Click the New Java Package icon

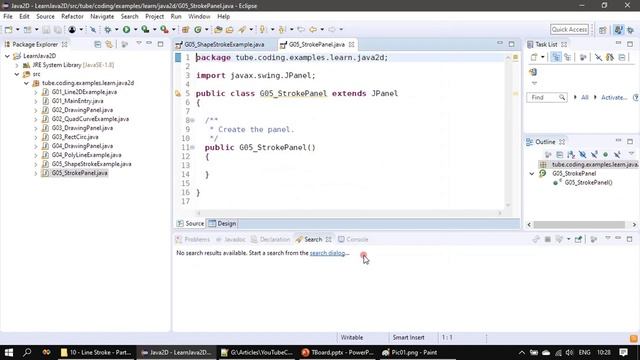[185, 29]
